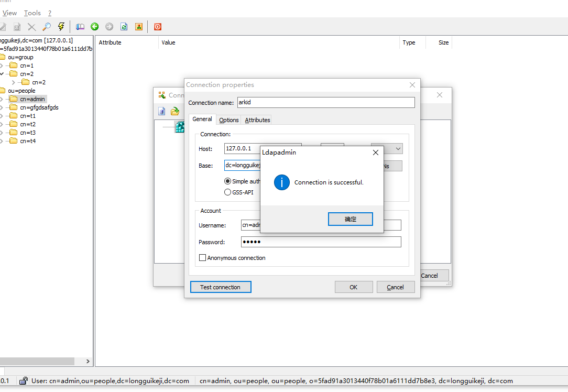Open search with the magnifying glass icon
Screen dimensions: 568x392
click(46, 27)
